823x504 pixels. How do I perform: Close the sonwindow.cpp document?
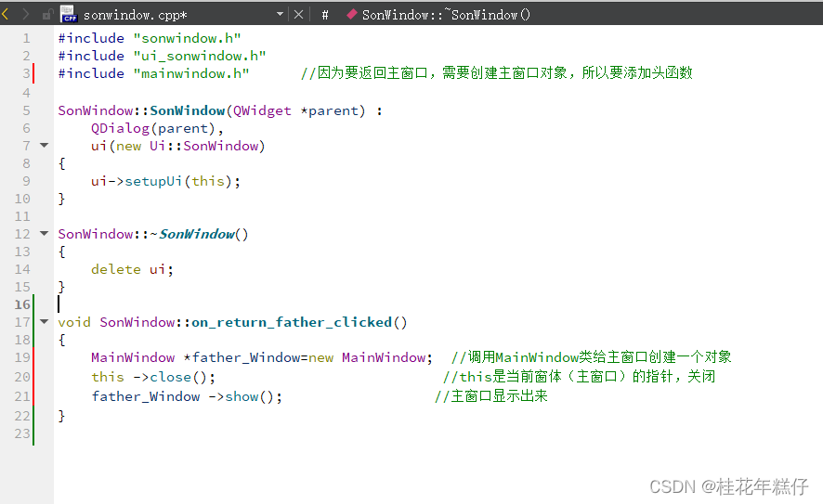(x=299, y=15)
